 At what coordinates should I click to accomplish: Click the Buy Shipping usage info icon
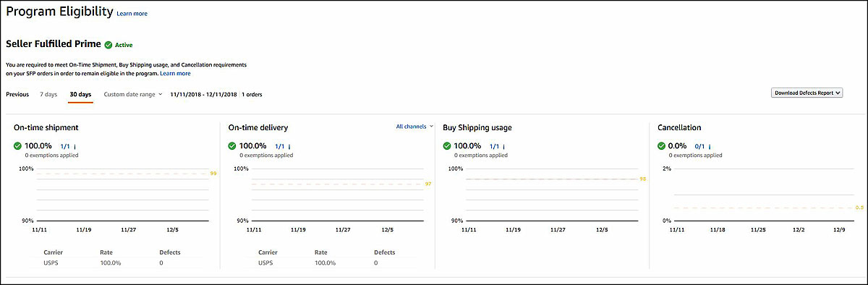(x=503, y=146)
